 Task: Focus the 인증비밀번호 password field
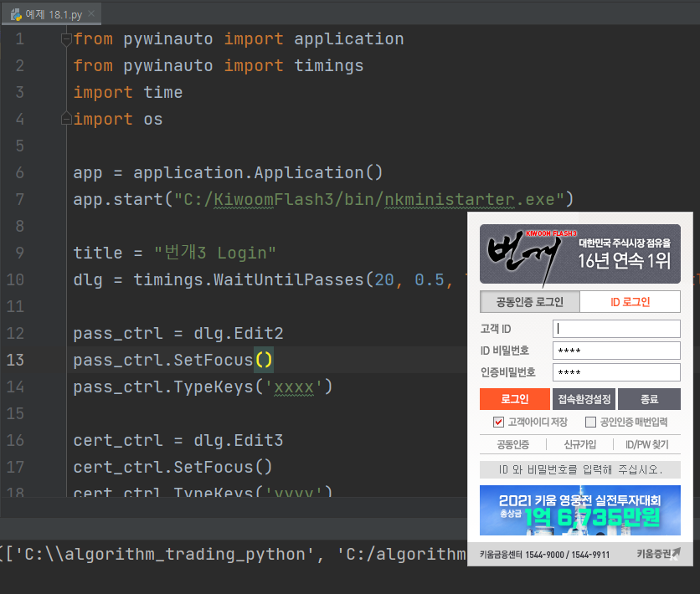point(616,372)
